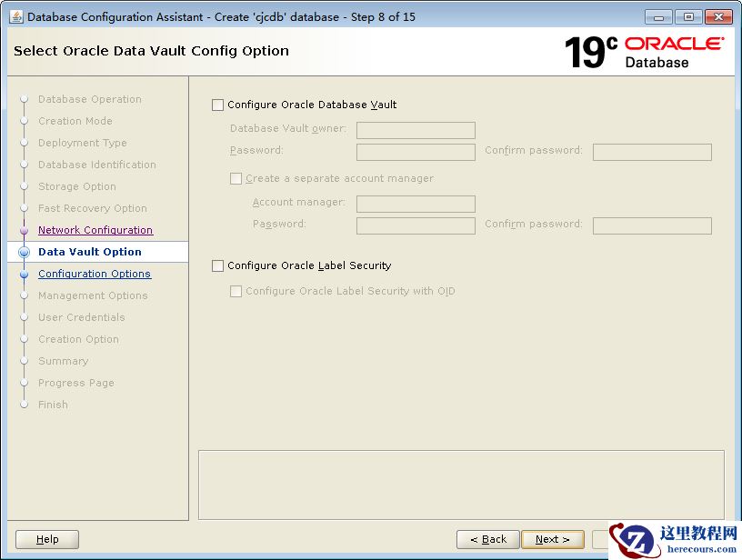The height and width of the screenshot is (560, 742).
Task: Close the Database Configuration Assistant window
Action: point(718,17)
